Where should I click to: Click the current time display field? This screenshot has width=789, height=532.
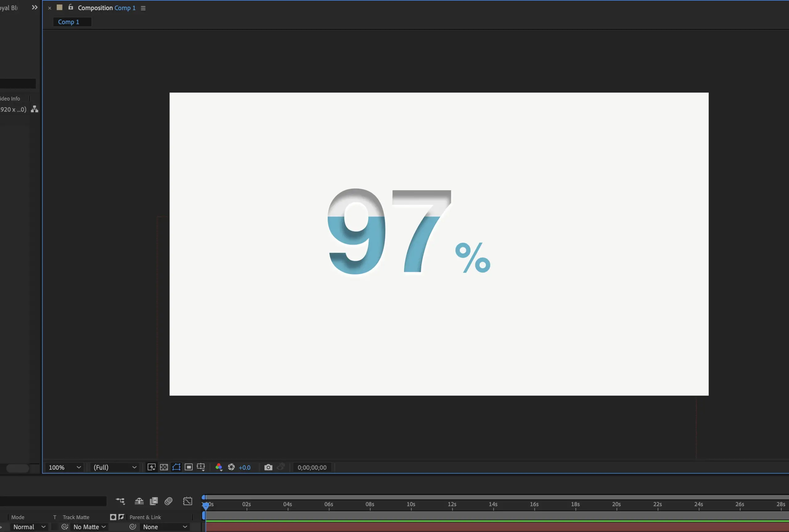[312, 467]
